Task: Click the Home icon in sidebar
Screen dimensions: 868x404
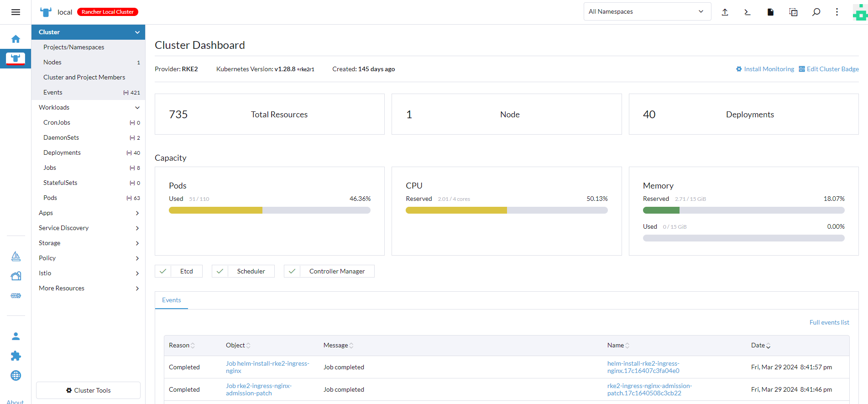Action: tap(16, 39)
